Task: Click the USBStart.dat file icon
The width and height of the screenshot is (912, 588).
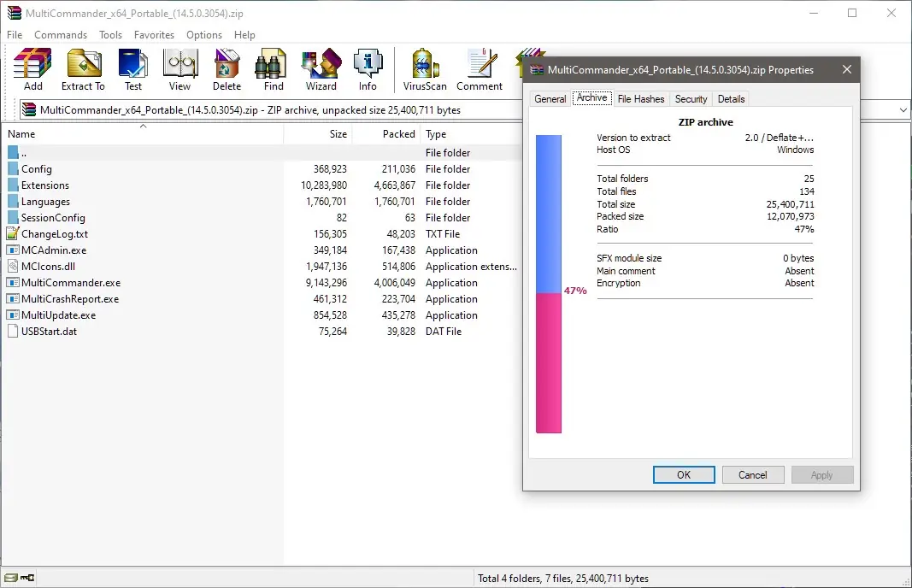Action: [x=13, y=332]
